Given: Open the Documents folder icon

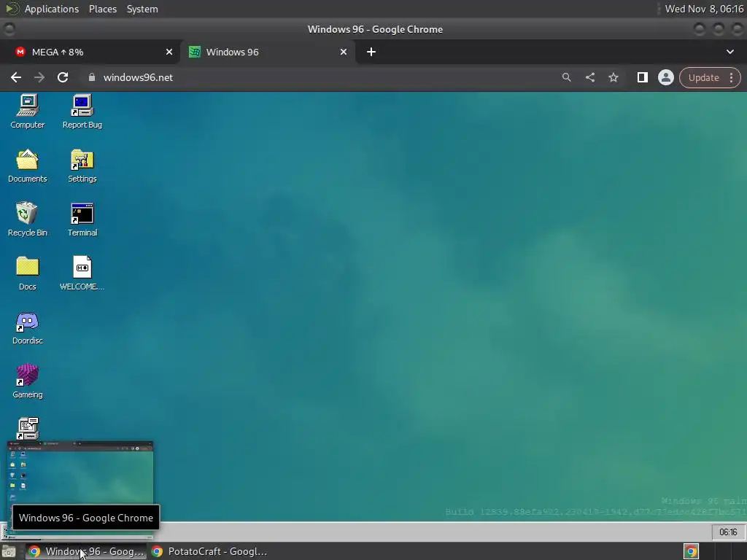Looking at the screenshot, I should pyautogui.click(x=28, y=166).
